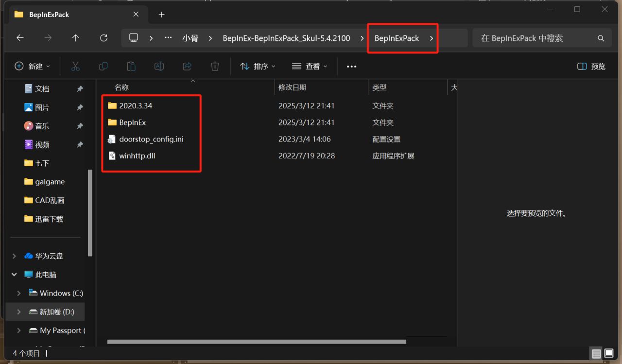622x364 pixels.
Task: Click the 应用程序扩展 type cell
Action: 393,156
